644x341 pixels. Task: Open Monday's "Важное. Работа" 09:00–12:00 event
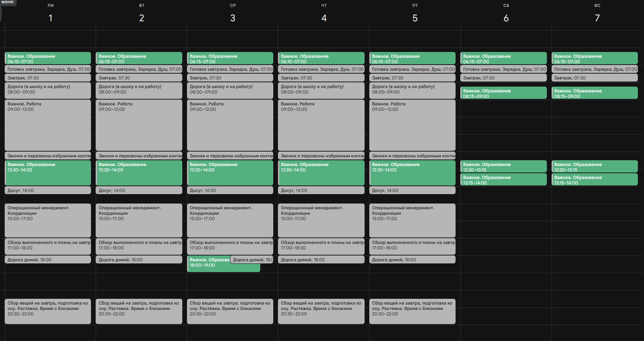[x=48, y=125]
